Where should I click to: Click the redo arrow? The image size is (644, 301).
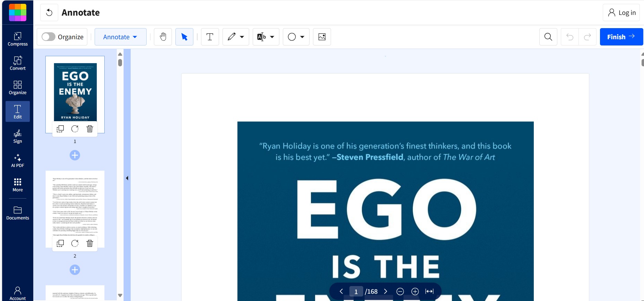588,37
